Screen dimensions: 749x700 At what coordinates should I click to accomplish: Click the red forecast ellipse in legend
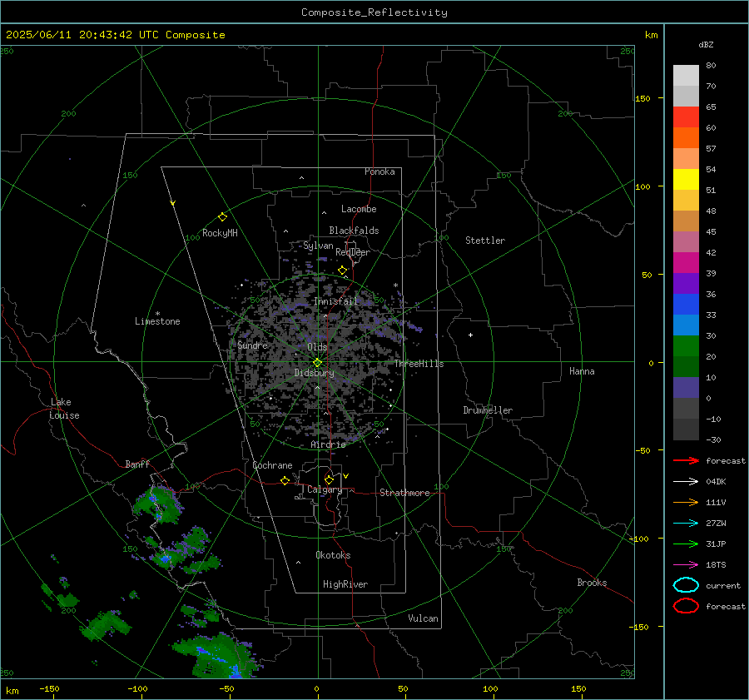(x=686, y=606)
